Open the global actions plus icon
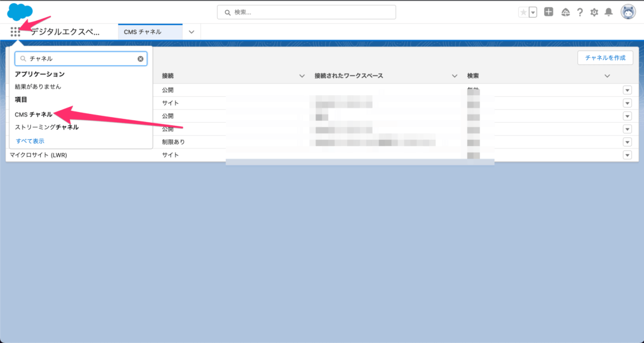 (x=548, y=12)
